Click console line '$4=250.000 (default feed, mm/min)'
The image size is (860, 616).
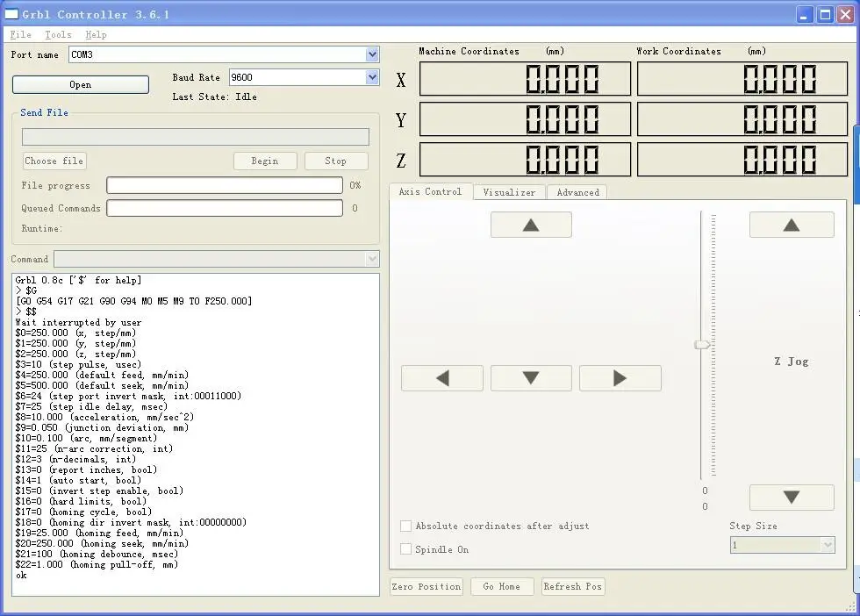point(102,376)
